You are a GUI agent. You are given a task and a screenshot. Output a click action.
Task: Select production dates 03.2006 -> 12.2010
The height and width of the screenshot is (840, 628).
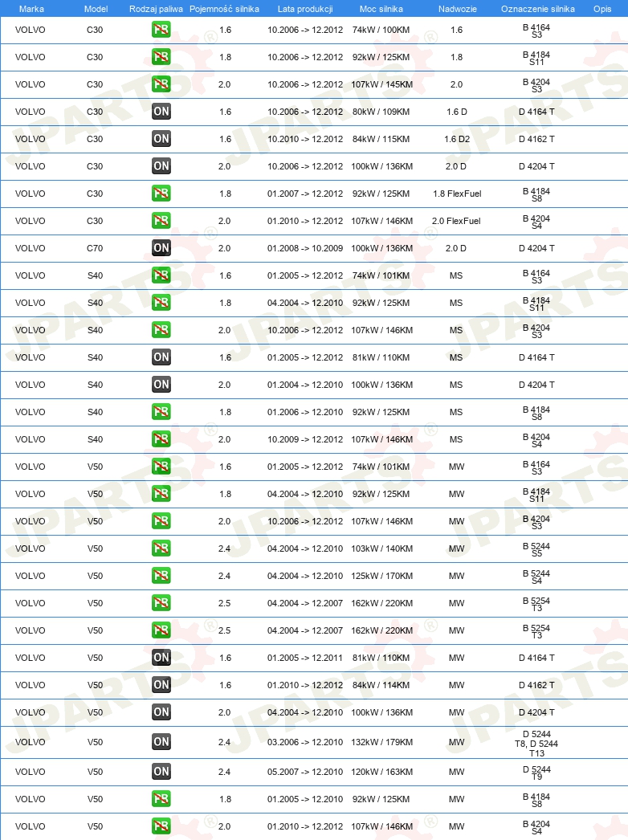pyautogui.click(x=305, y=742)
